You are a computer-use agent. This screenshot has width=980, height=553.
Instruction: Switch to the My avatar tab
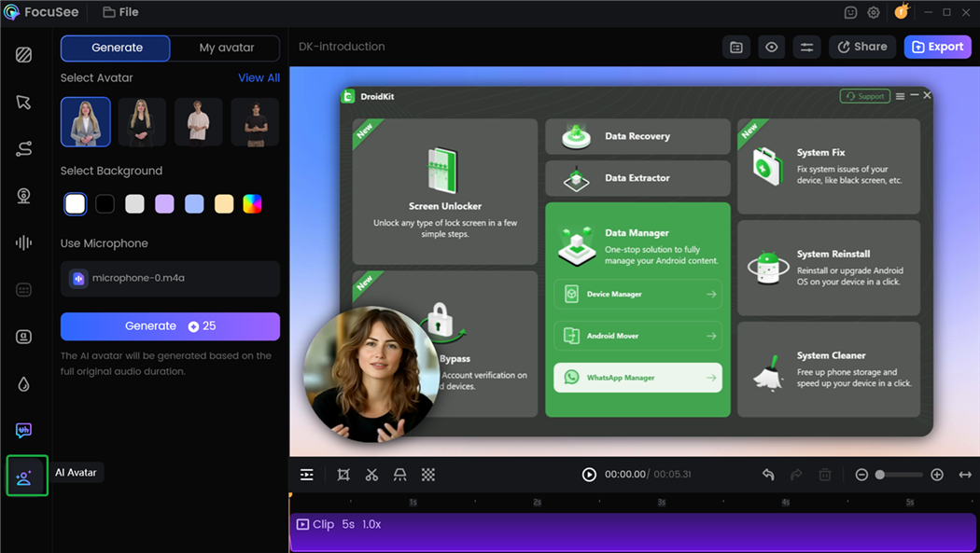(x=225, y=48)
